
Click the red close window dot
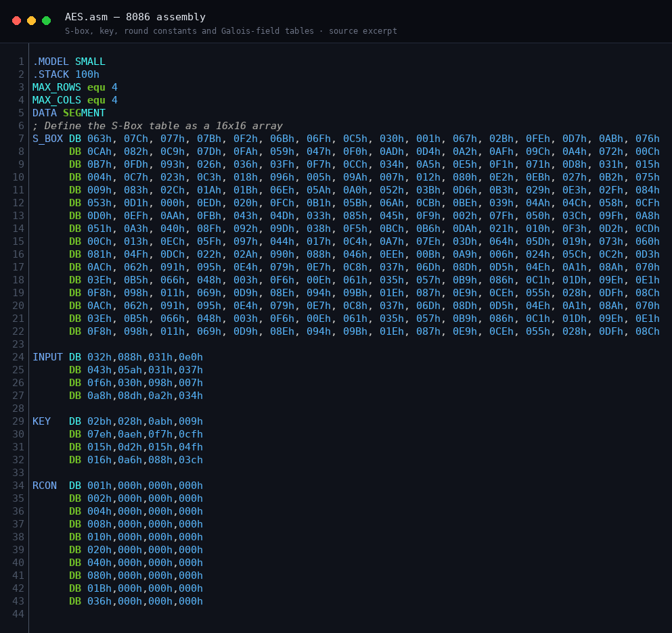coord(17,20)
